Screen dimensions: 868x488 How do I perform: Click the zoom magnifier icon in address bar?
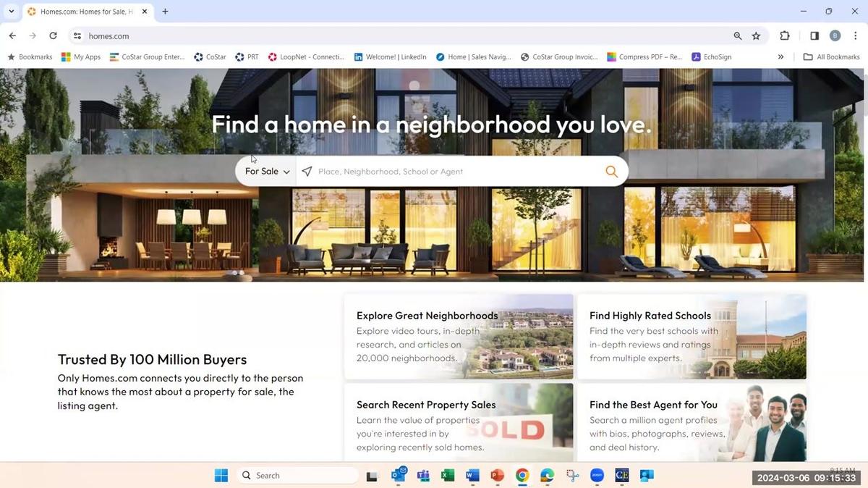(x=738, y=35)
